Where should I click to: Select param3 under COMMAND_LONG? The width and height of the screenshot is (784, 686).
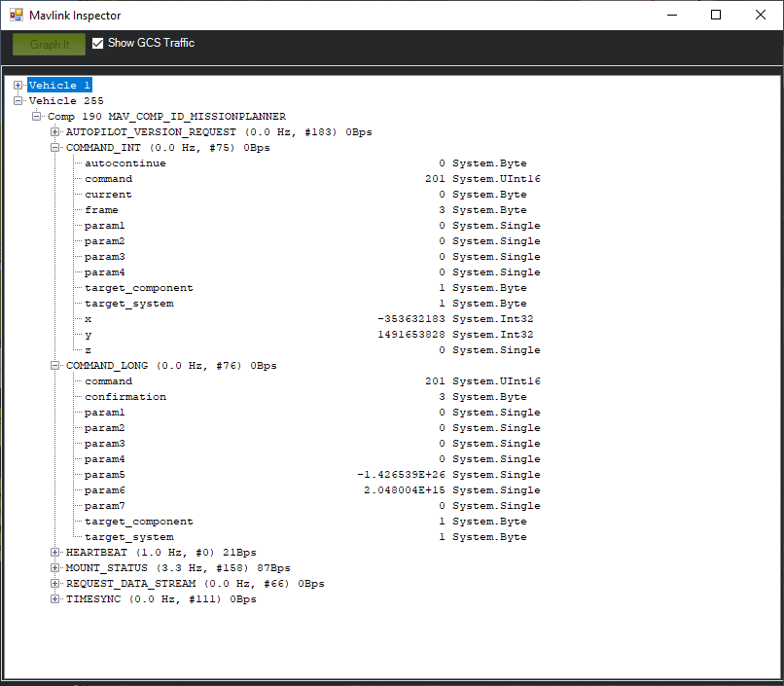click(x=312, y=443)
